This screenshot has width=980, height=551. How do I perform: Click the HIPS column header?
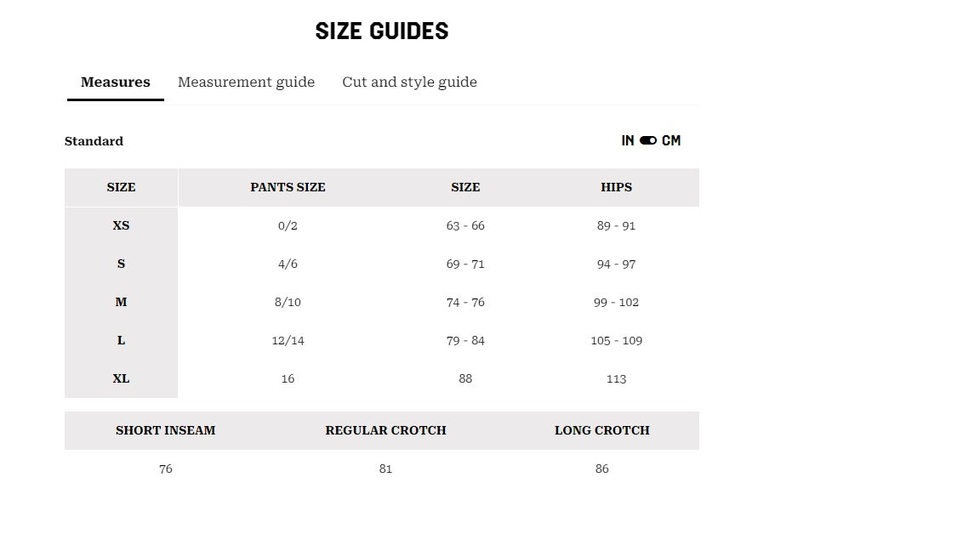click(616, 187)
